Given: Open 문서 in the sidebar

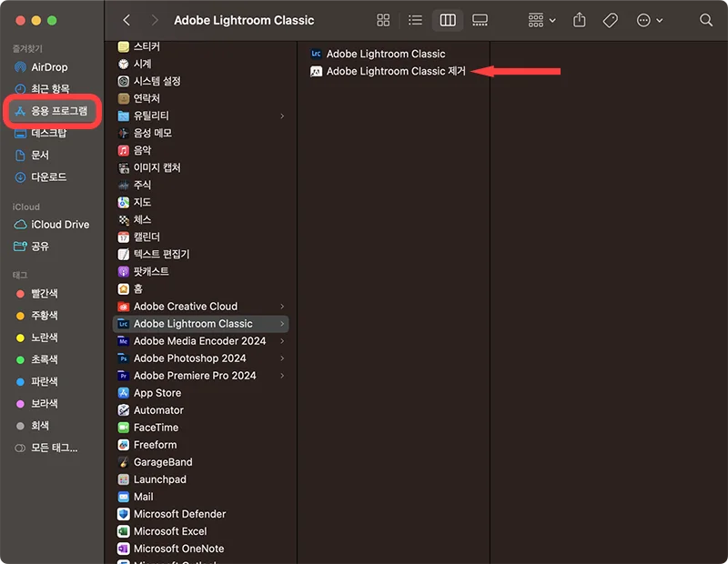Looking at the screenshot, I should [x=32, y=155].
